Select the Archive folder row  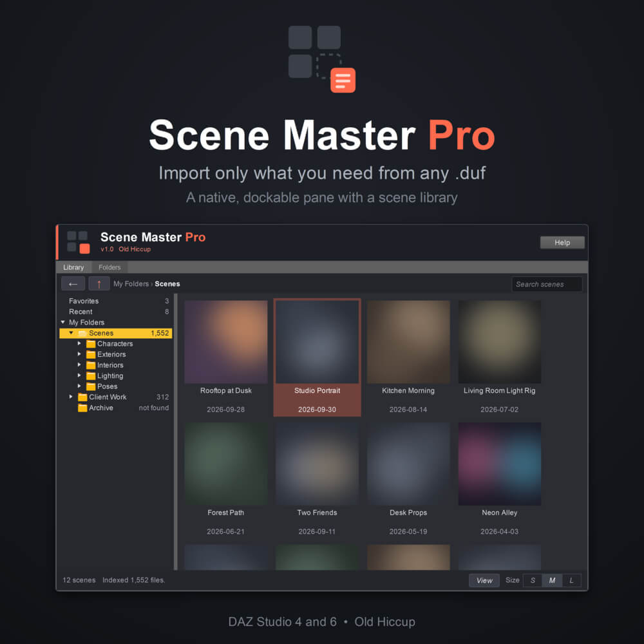click(116, 408)
